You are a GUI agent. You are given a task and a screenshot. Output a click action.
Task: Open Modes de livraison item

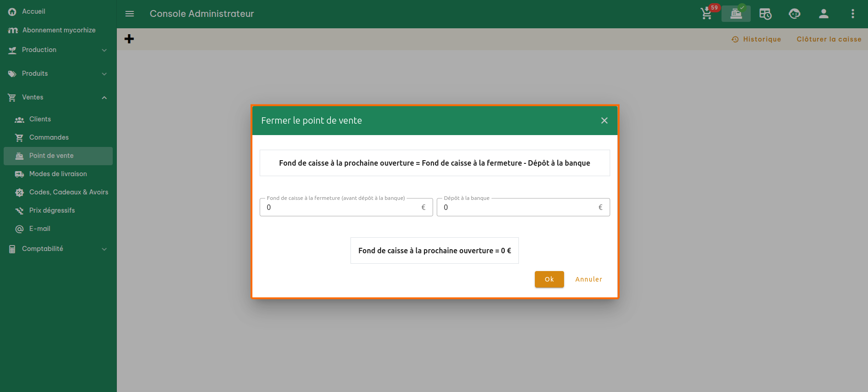click(x=58, y=174)
